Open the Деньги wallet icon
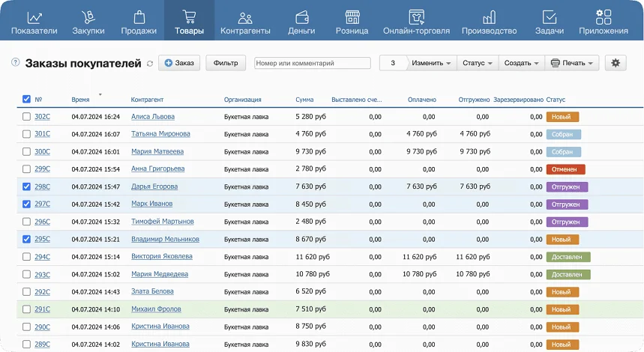 [x=302, y=17]
